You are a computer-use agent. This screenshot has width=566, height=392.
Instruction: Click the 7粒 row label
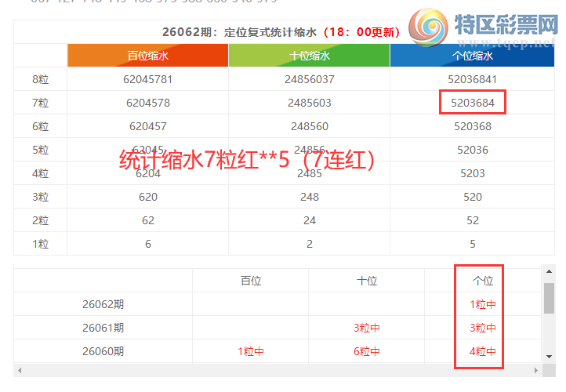point(41,103)
